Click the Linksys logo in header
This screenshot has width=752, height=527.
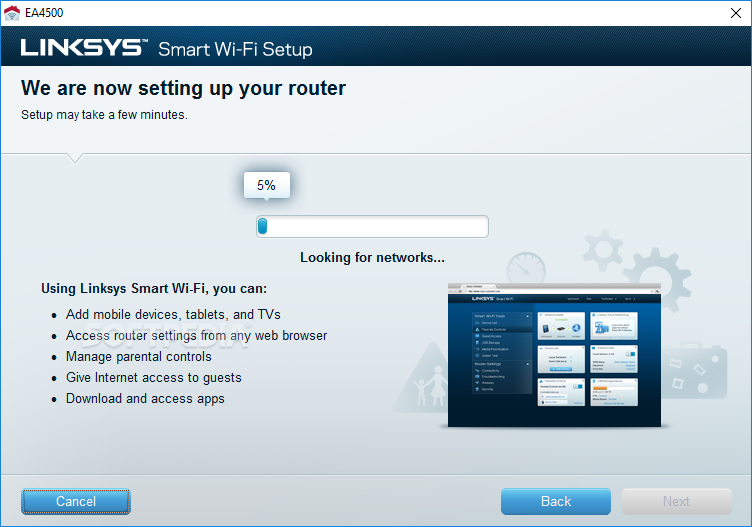82,48
